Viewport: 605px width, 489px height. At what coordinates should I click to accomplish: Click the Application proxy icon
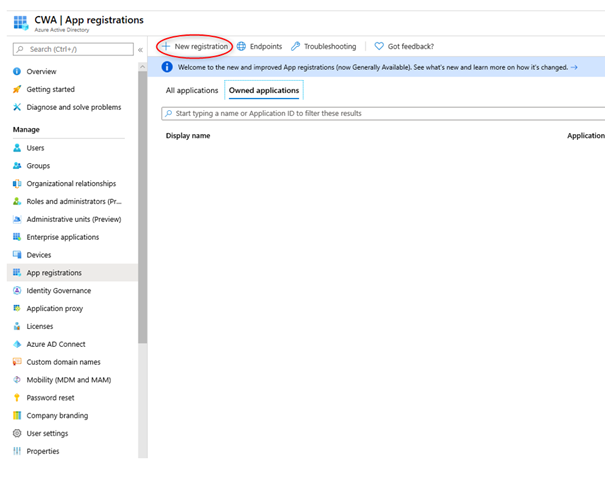pyautogui.click(x=17, y=308)
